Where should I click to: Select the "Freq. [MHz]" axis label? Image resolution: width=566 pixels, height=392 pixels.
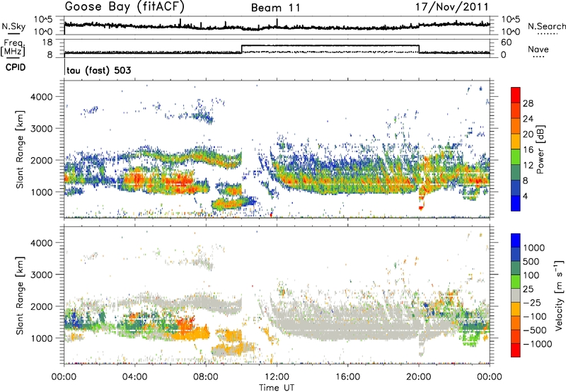tap(13, 47)
